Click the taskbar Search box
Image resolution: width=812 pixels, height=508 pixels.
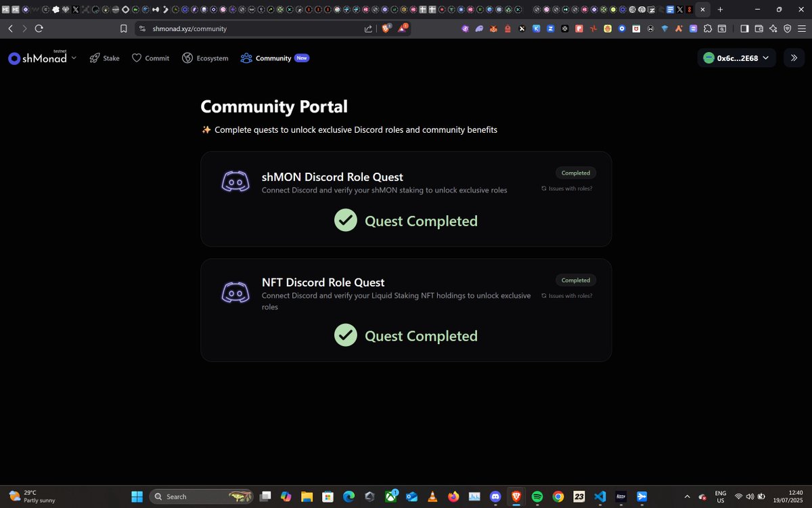pos(200,496)
